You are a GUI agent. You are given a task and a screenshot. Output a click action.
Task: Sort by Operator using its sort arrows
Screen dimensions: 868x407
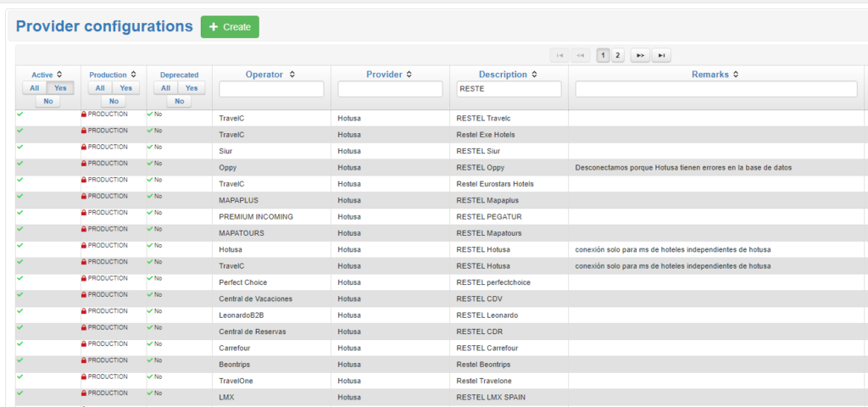tap(292, 75)
